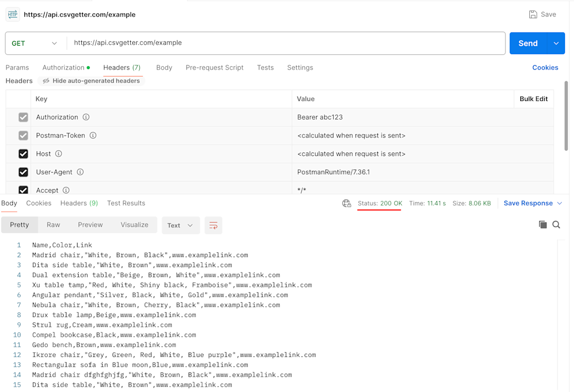Click Save Response link
The image size is (574, 392).
pyautogui.click(x=528, y=203)
